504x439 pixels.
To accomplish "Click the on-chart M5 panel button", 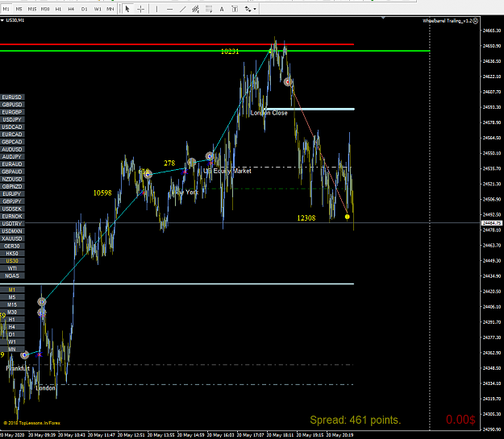I will (x=12, y=297).
